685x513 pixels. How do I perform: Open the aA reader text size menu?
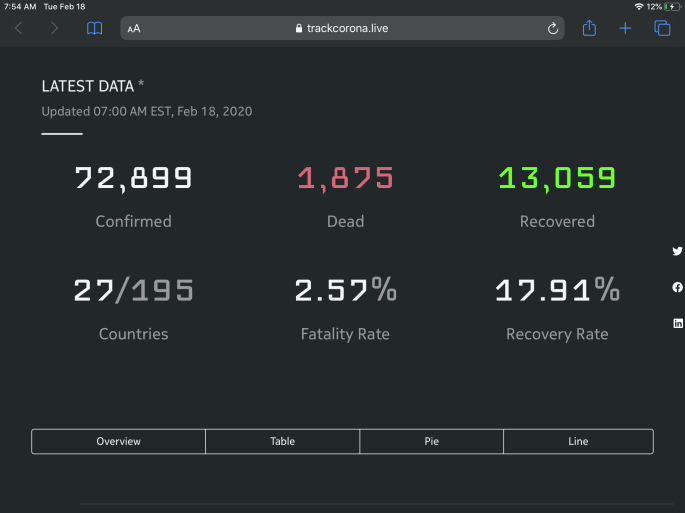(134, 29)
